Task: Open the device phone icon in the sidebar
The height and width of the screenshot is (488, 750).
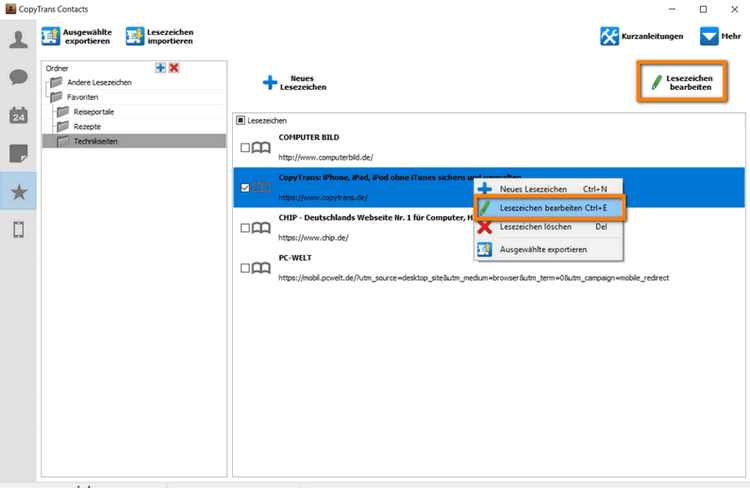Action: [x=19, y=230]
